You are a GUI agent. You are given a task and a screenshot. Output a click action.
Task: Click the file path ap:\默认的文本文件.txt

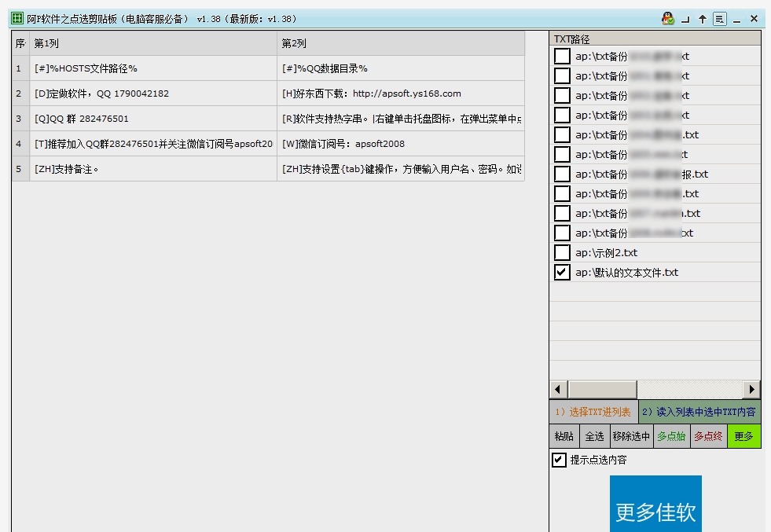[627, 273]
